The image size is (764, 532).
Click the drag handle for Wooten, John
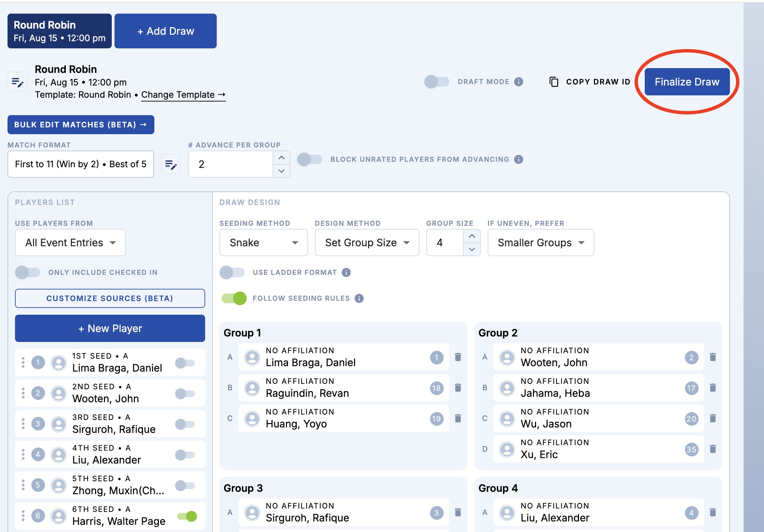click(x=23, y=393)
